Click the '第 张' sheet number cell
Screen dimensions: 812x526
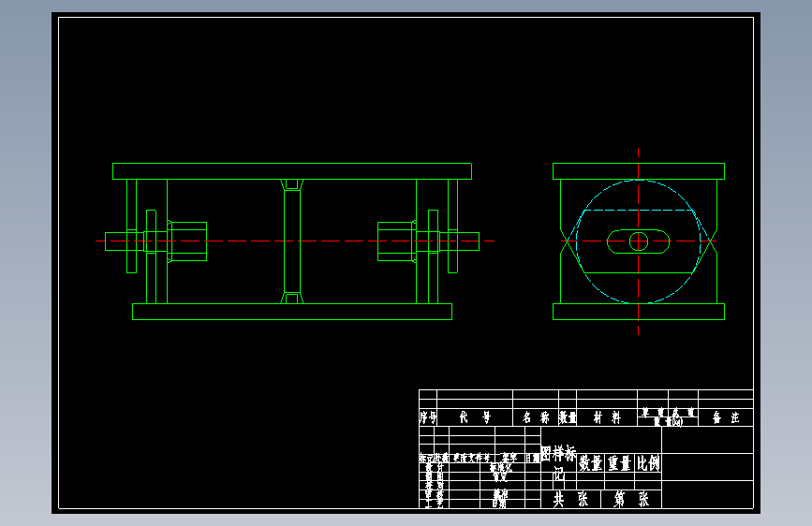(631, 499)
